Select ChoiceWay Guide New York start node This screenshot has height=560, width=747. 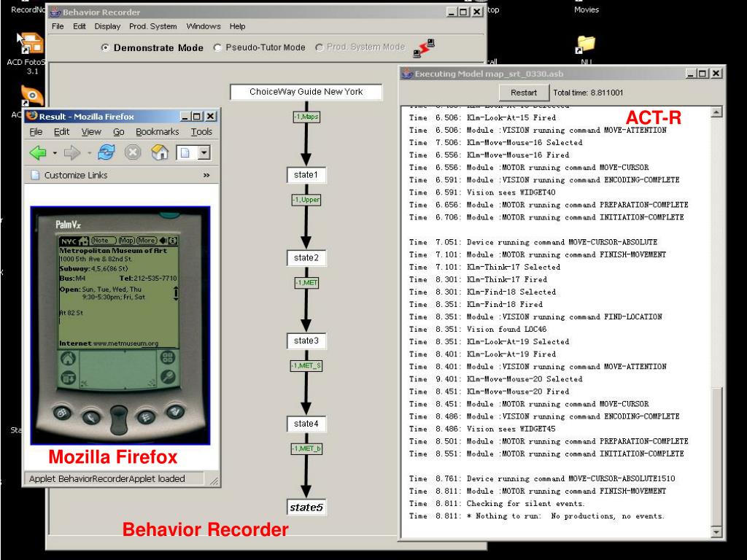pos(306,92)
